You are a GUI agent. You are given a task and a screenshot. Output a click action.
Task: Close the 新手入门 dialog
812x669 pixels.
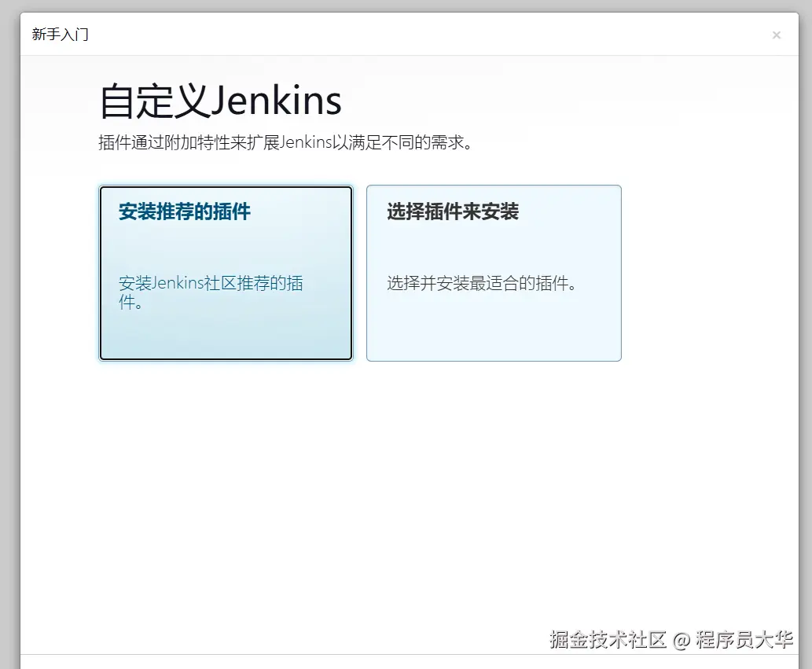(x=777, y=35)
